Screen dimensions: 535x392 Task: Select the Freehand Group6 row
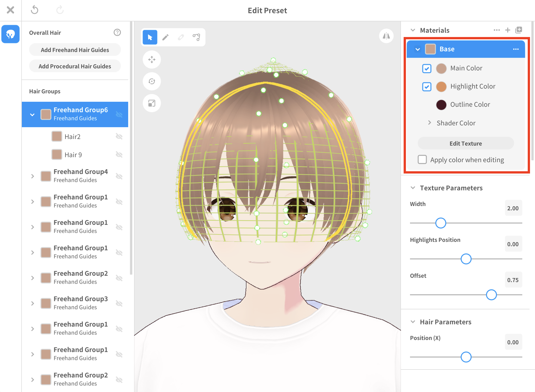[75, 115]
